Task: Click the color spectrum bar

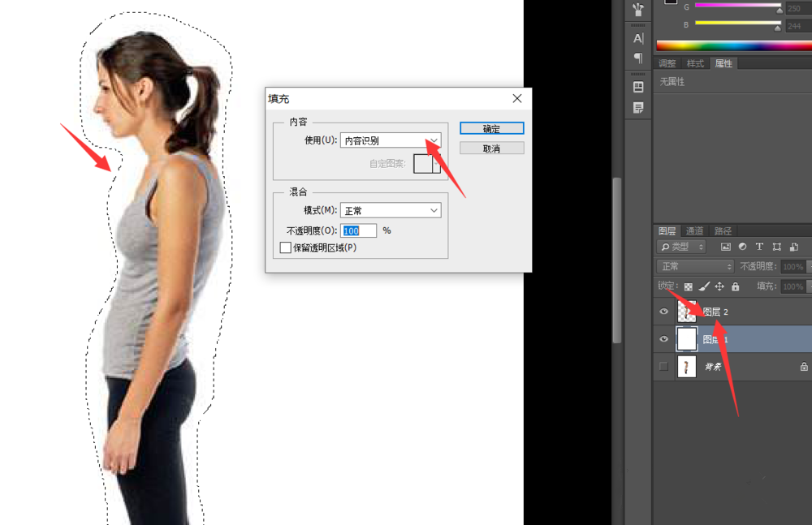Action: coord(731,45)
